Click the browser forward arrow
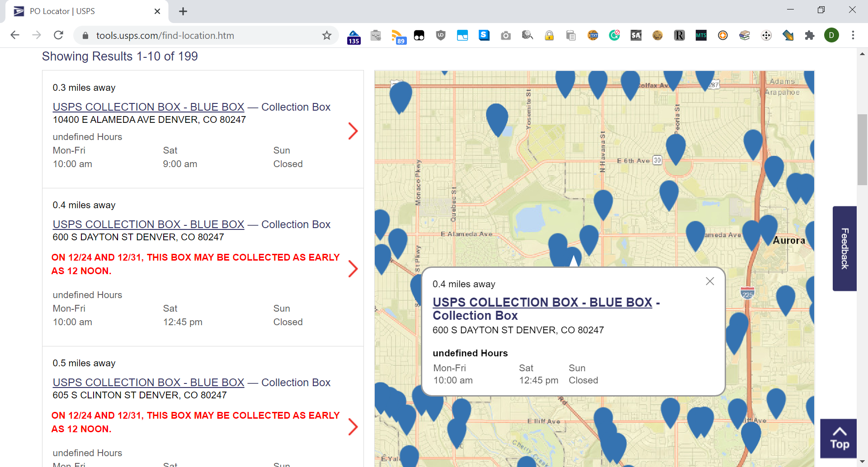This screenshot has width=868, height=467. (37, 35)
